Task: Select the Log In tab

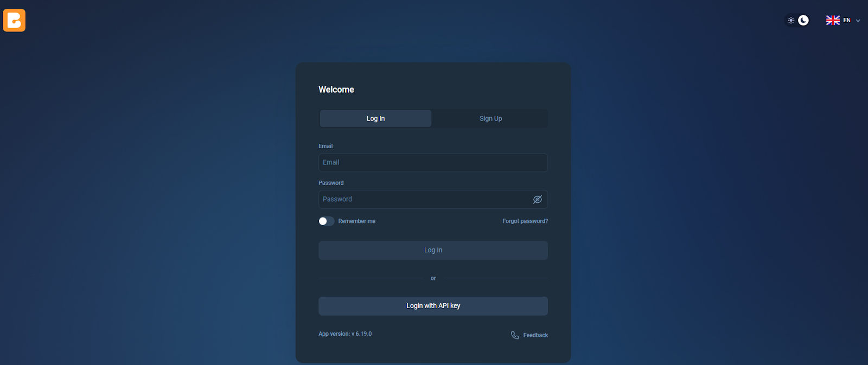Action: [375, 118]
